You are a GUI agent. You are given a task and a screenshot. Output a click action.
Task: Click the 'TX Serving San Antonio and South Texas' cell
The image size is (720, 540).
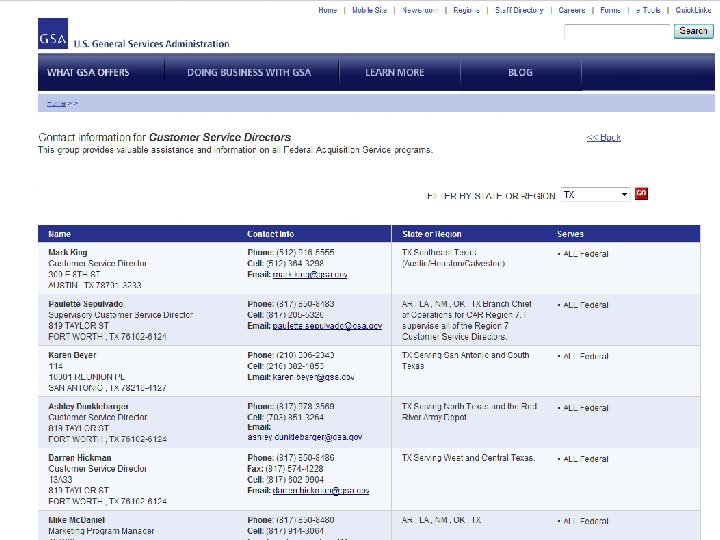point(466,360)
